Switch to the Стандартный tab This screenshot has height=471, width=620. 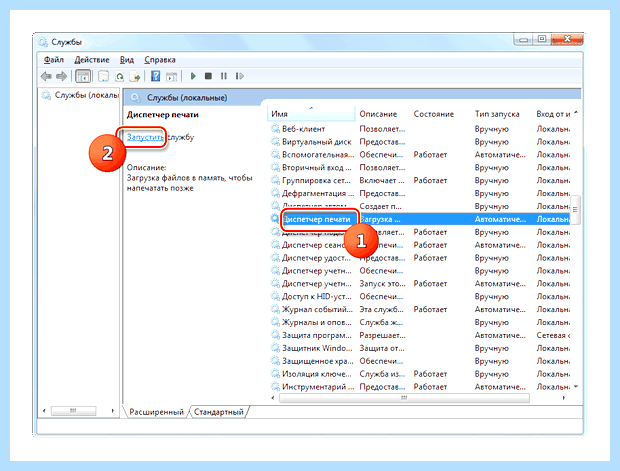pos(219,412)
